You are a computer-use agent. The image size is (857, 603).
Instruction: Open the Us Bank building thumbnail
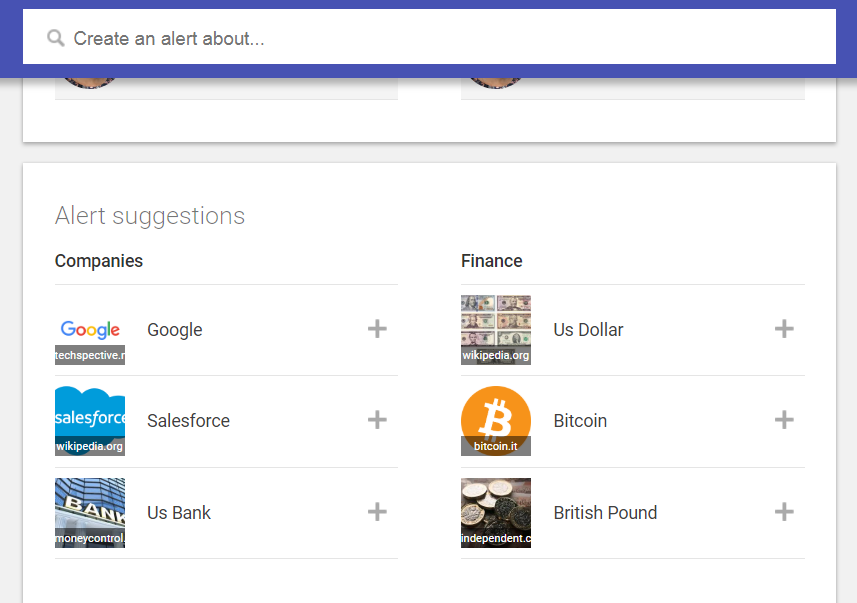pos(90,513)
